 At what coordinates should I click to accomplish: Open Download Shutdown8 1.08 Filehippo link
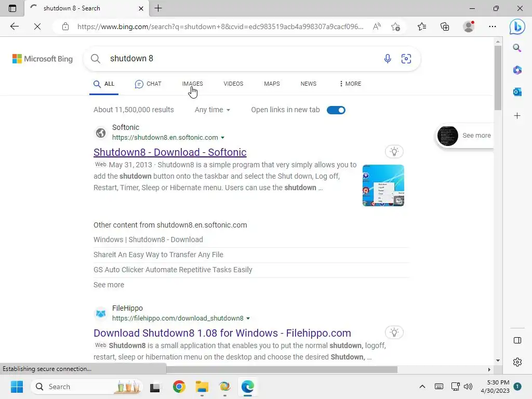coord(222,333)
